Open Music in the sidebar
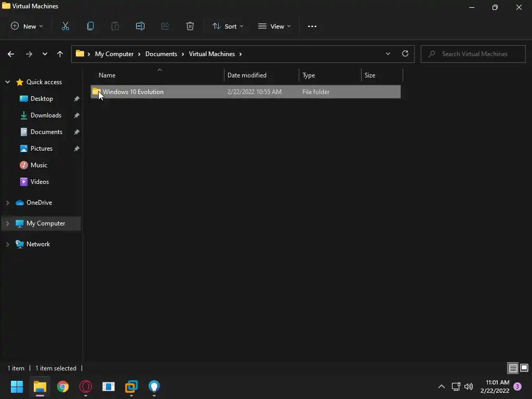This screenshot has height=399, width=532. (x=38, y=165)
